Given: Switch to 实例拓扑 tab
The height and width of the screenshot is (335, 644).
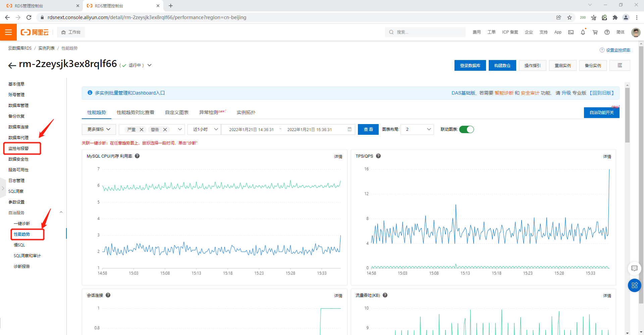Looking at the screenshot, I should tap(246, 112).
